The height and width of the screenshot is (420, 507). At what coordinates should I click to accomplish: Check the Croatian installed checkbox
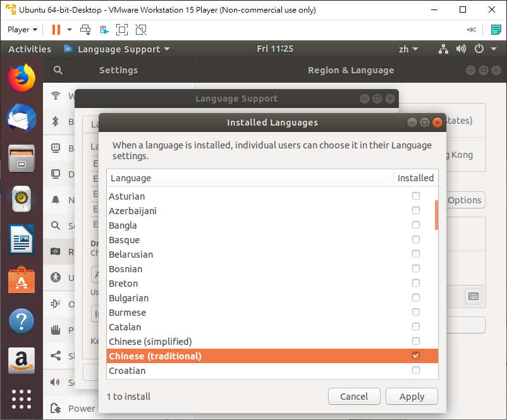click(416, 370)
